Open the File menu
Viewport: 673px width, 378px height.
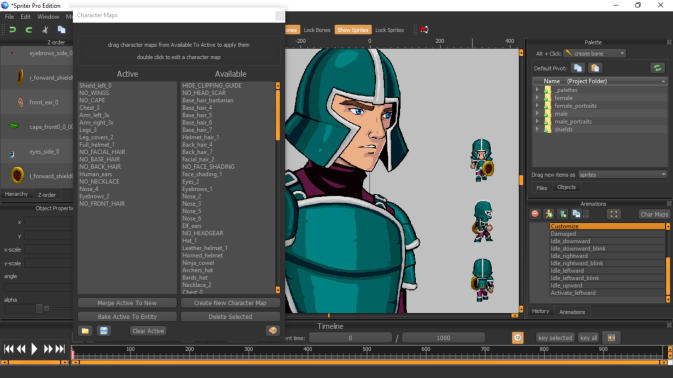(9, 17)
